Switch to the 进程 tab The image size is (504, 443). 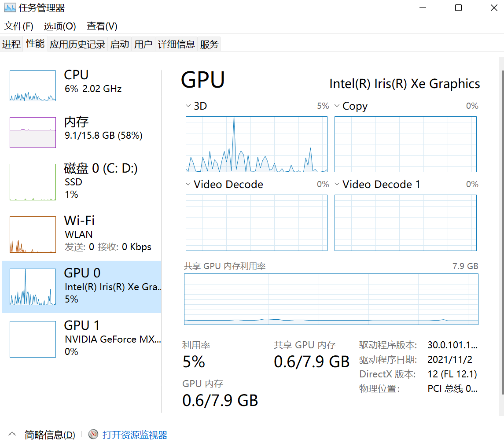(11, 44)
